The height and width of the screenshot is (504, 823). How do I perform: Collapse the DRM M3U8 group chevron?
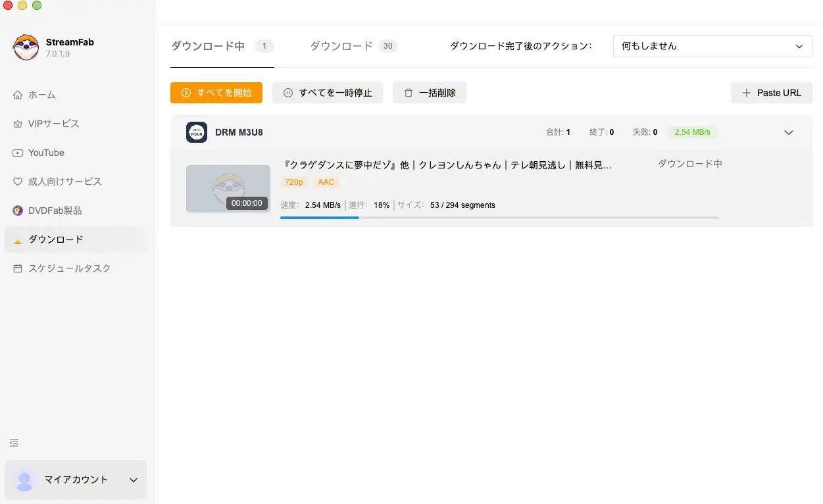pos(789,132)
